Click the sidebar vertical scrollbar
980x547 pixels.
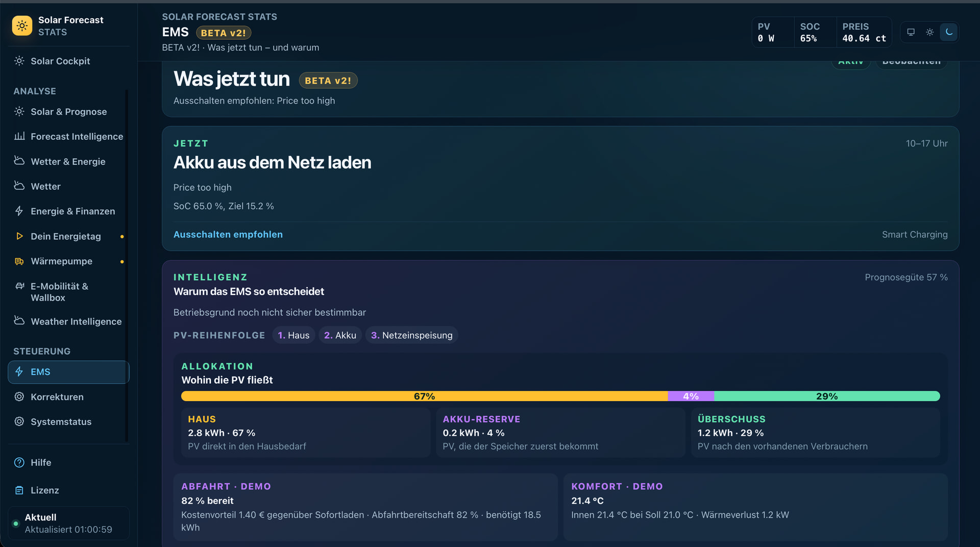tap(127, 265)
